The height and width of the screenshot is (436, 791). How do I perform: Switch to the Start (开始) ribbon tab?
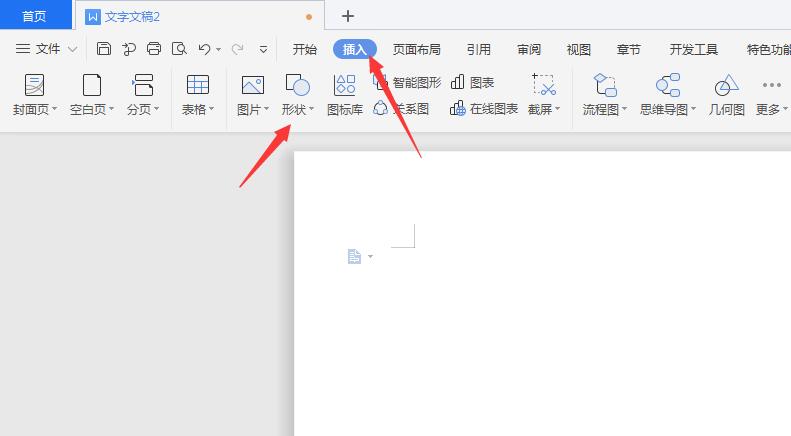click(x=305, y=49)
